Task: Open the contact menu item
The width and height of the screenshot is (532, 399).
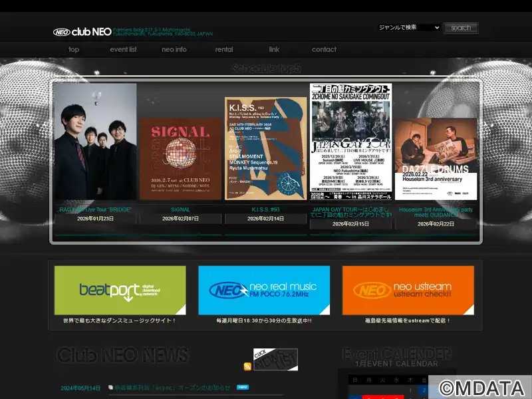Action: [x=324, y=49]
